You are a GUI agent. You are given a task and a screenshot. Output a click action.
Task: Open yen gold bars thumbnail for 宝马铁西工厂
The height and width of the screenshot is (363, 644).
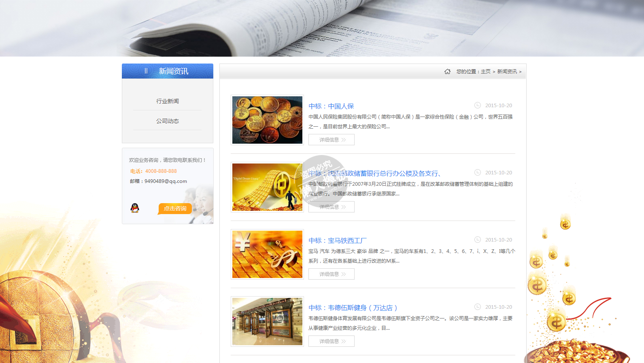pyautogui.click(x=267, y=254)
